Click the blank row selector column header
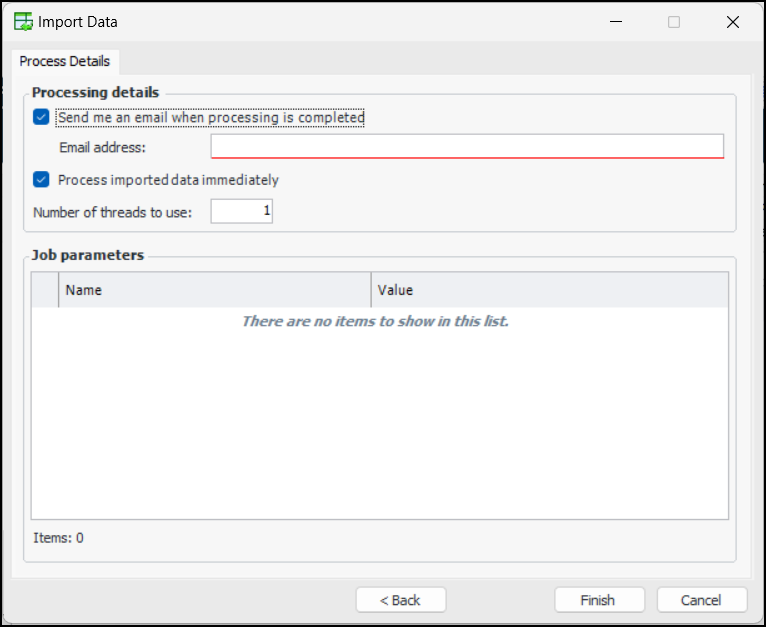The height and width of the screenshot is (627, 766). tap(45, 290)
